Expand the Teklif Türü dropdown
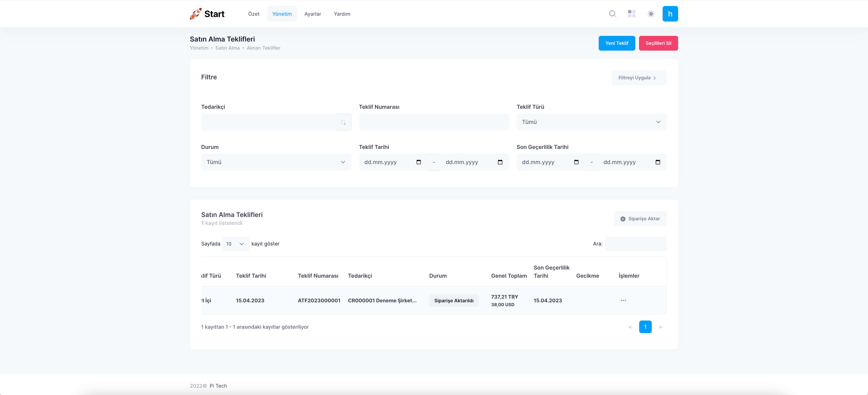Image resolution: width=868 pixels, height=395 pixels. [x=591, y=122]
